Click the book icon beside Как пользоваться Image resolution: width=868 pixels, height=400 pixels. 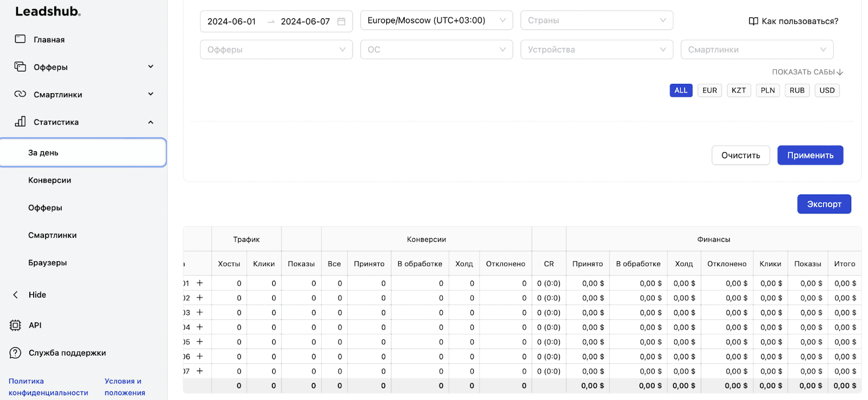[x=753, y=21]
